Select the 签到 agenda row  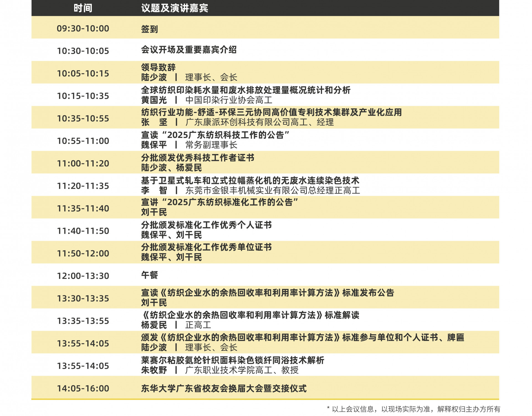(150, 29)
